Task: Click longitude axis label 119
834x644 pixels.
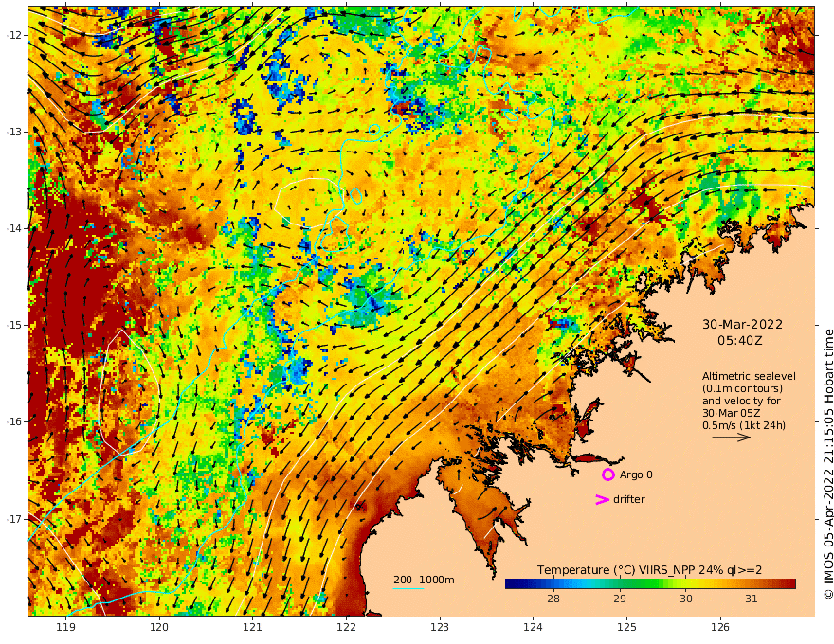Action: (66, 628)
